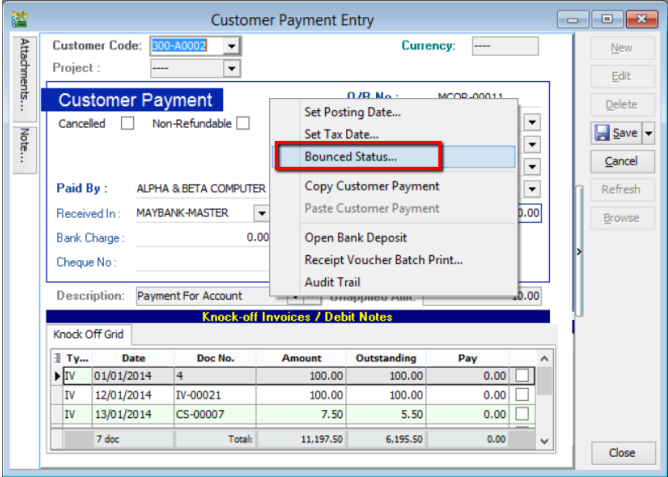Tick the checkbox for invoice IV-00021

coord(522,394)
